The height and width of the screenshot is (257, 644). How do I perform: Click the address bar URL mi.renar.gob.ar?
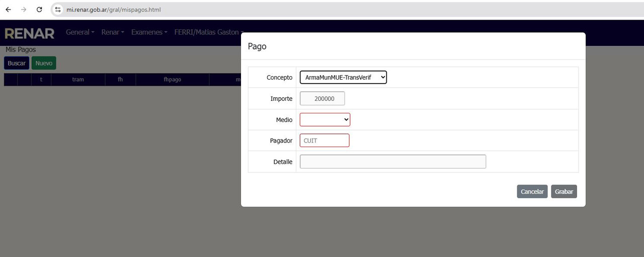coord(114,10)
